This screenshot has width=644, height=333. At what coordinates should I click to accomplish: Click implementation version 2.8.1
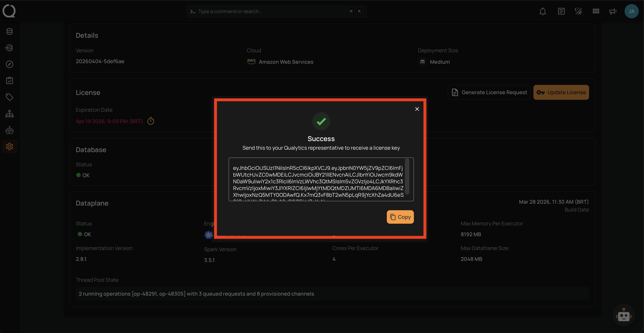[x=81, y=259]
